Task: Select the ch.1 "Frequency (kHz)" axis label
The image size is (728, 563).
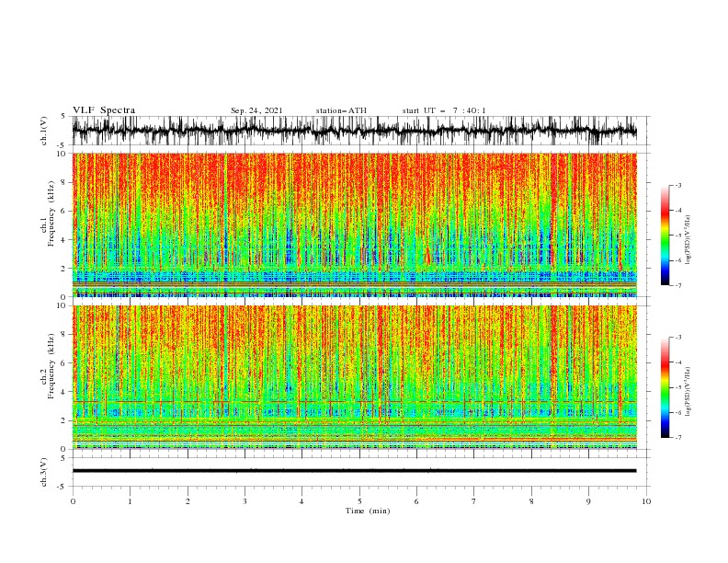Action: tap(51, 214)
